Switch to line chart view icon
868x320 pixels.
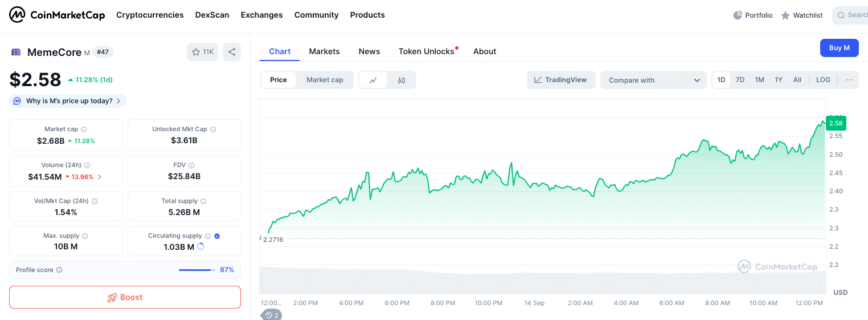pos(373,80)
